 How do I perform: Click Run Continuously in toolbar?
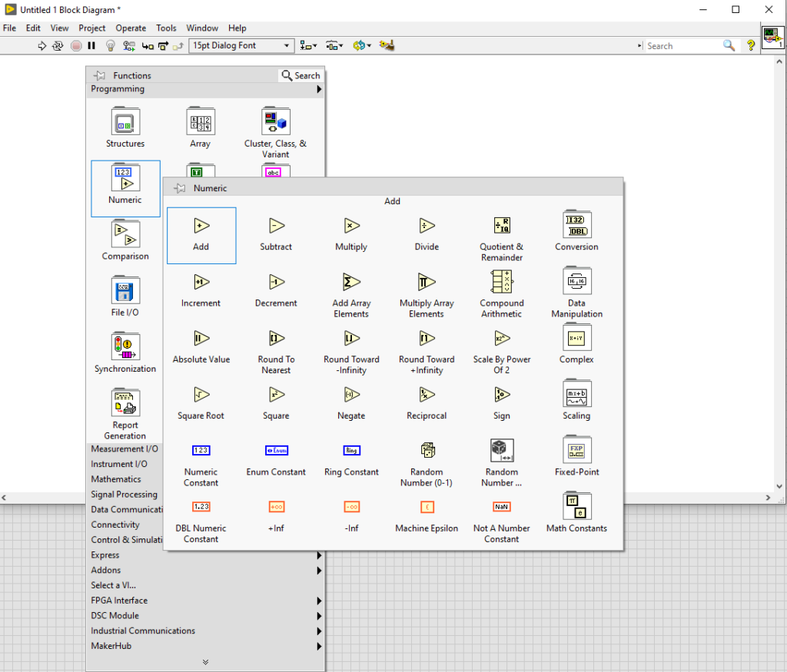point(58,45)
